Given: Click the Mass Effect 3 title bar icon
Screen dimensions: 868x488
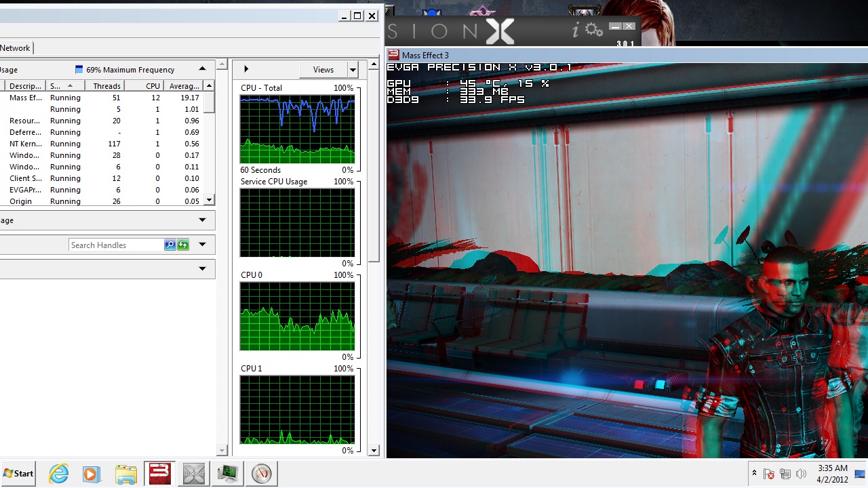Looking at the screenshot, I should (393, 55).
